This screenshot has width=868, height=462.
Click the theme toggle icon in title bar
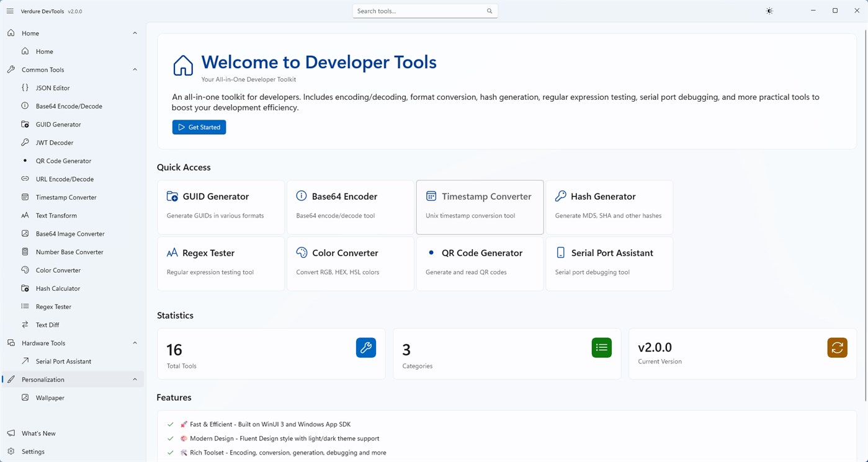tap(769, 11)
